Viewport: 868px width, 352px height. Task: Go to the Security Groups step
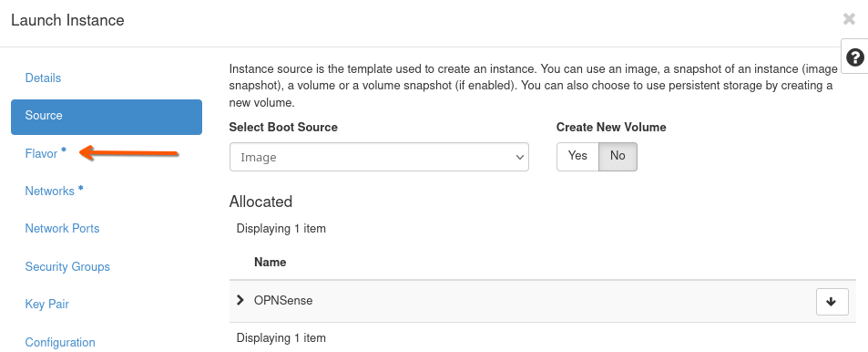(x=67, y=266)
